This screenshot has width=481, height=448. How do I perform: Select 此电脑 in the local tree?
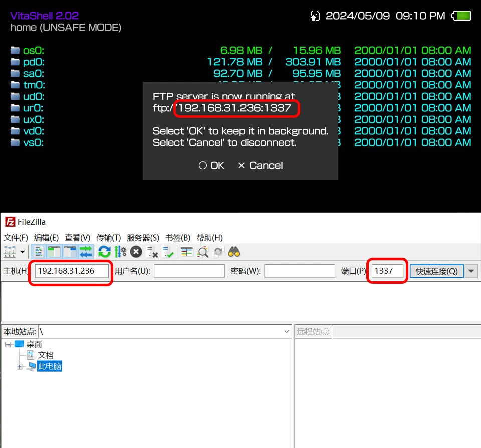(50, 366)
